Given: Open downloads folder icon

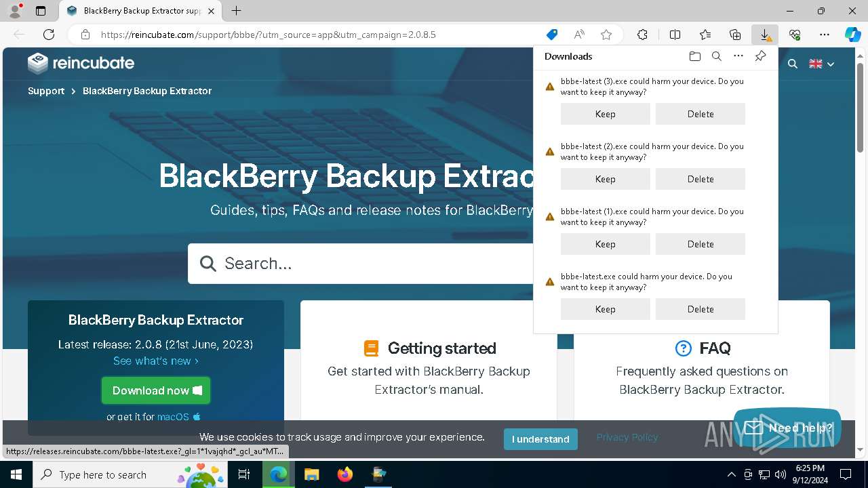Looking at the screenshot, I should 694,56.
